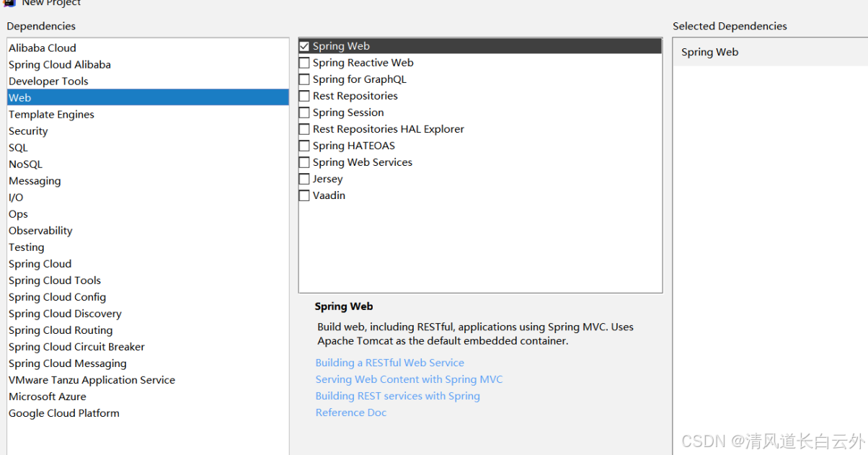This screenshot has height=455, width=868.
Task: Select the Alibaba Cloud category
Action: coord(148,48)
